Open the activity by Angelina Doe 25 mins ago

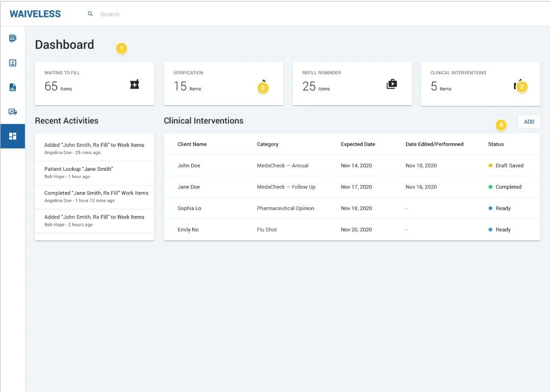point(94,148)
